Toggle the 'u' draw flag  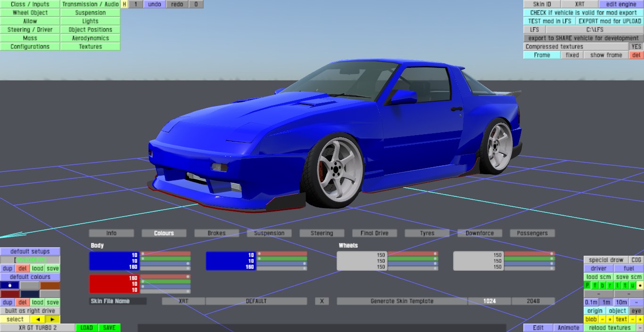[x=633, y=285]
